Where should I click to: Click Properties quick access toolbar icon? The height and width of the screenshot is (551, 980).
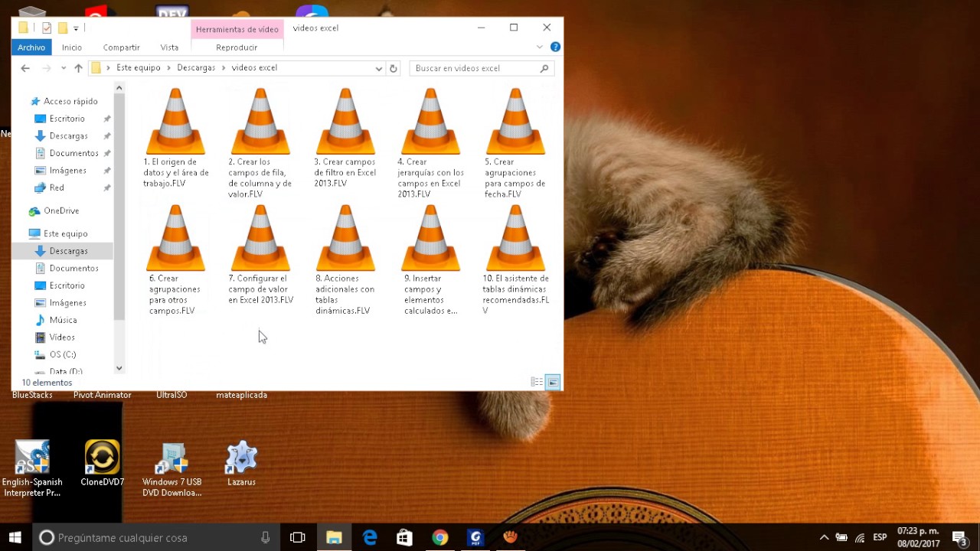point(47,28)
